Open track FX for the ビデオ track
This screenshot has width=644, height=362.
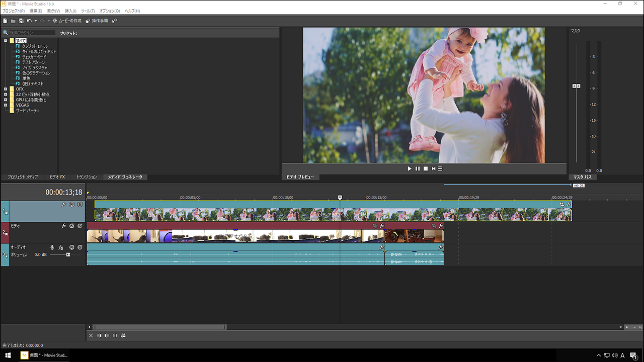click(x=64, y=226)
